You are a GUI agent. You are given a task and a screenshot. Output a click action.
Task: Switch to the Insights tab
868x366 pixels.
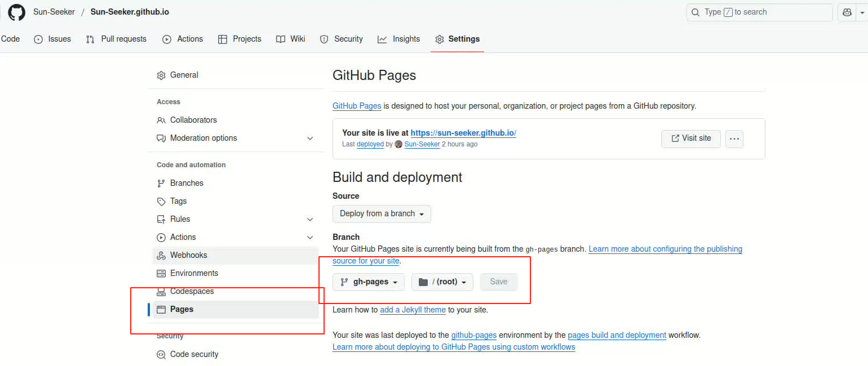399,39
